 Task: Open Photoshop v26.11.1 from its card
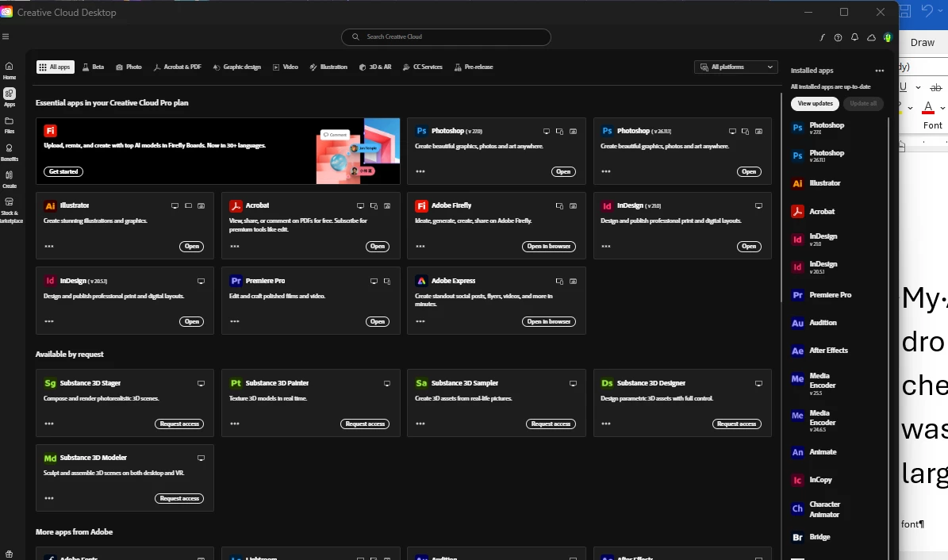coord(749,172)
